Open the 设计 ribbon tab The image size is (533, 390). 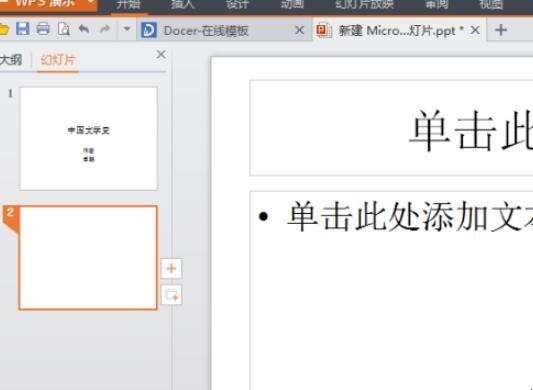pos(238,4)
